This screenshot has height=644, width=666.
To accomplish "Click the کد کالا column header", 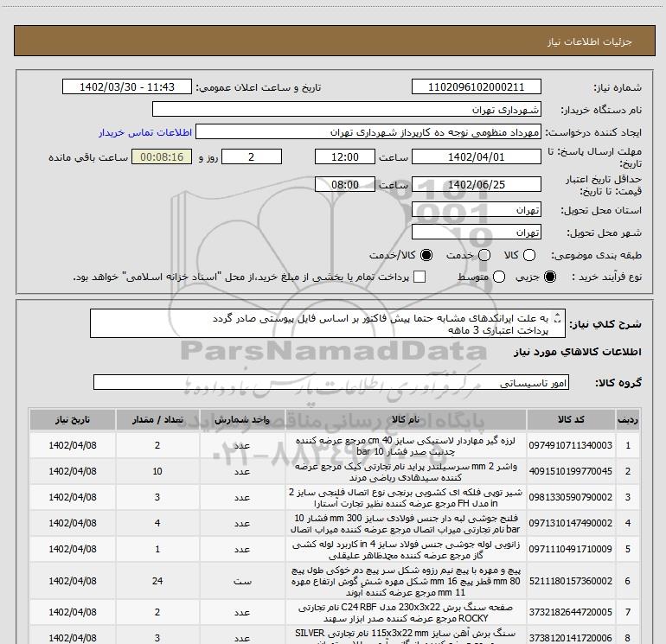I will [x=571, y=420].
